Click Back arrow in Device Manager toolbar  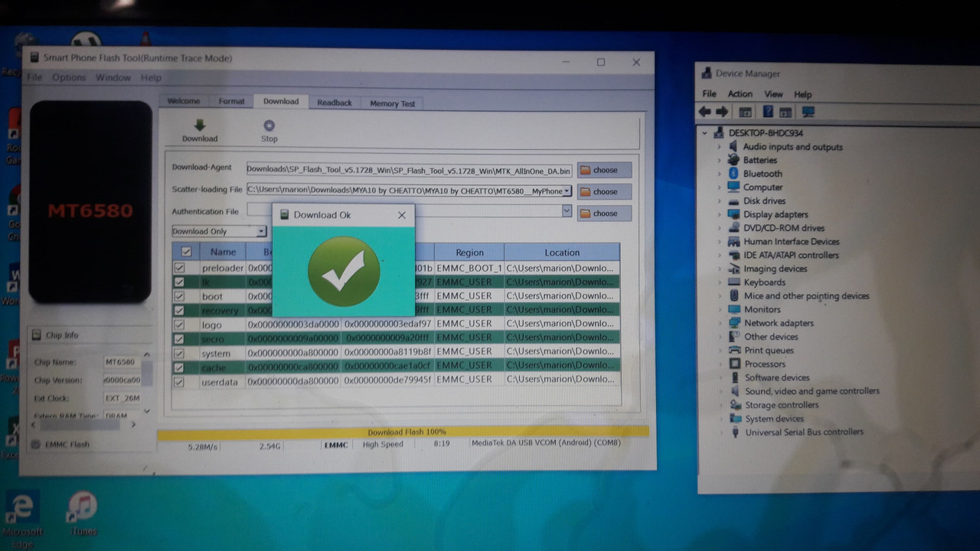point(705,112)
